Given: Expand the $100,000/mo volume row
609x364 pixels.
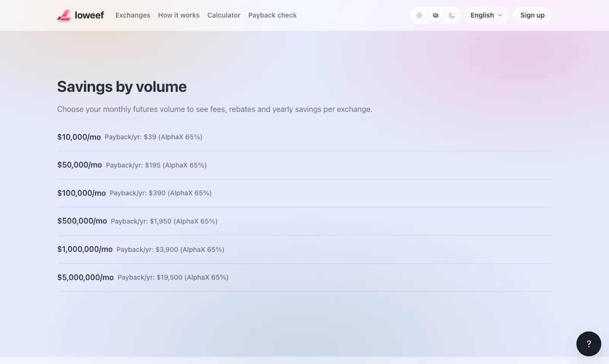Looking at the screenshot, I should (304, 193).
